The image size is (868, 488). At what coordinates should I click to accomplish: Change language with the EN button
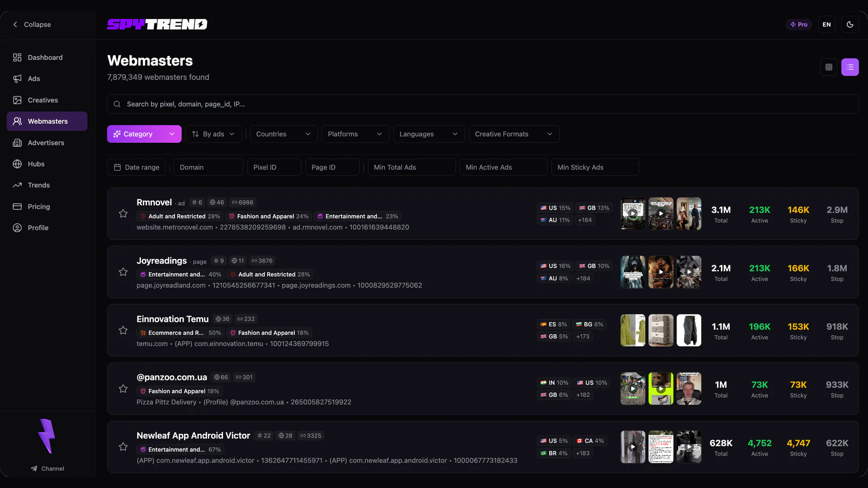coord(826,24)
